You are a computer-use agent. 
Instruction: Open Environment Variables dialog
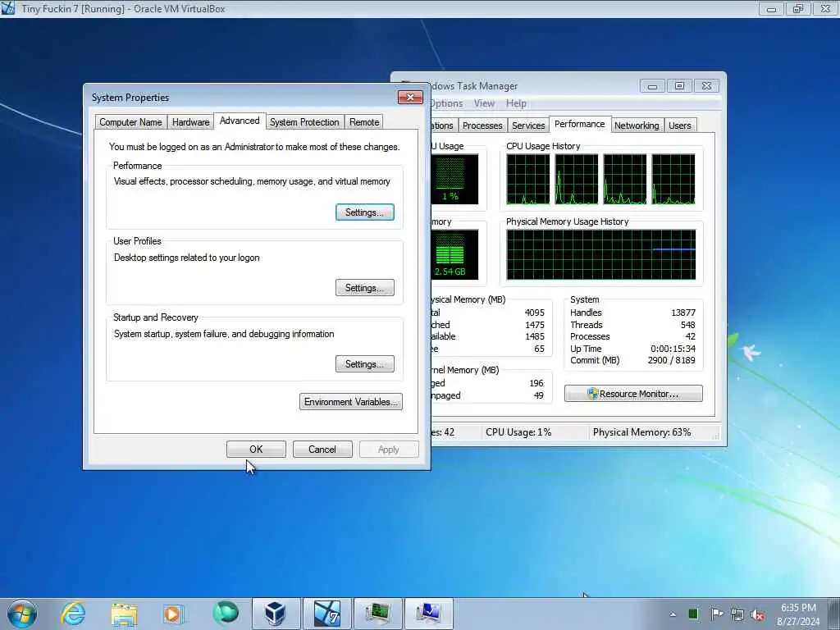(351, 402)
